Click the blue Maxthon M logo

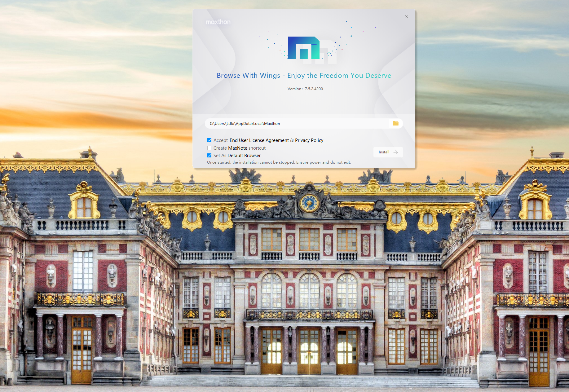point(303,48)
